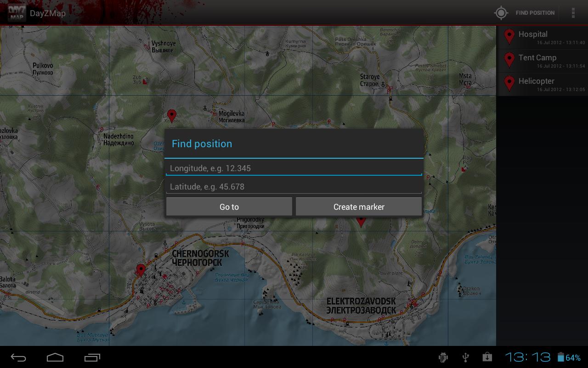Tap the Staroye village label on map
The height and width of the screenshot is (368, 588).
[x=370, y=80]
